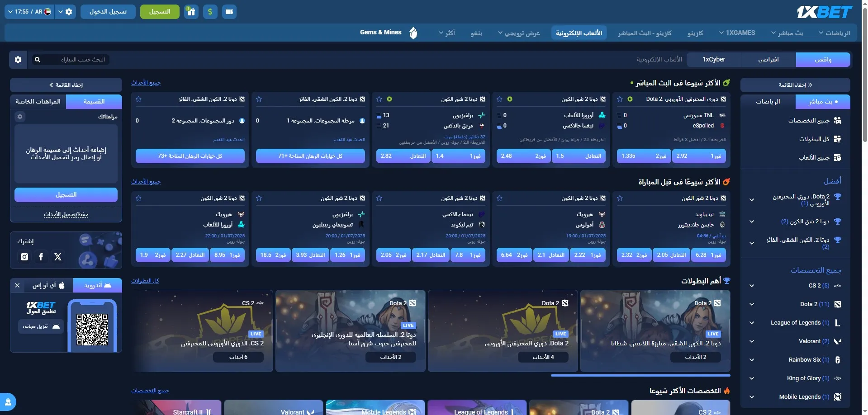Share via Facebook icon
Viewport: 868px width, 415px height.
(x=41, y=257)
